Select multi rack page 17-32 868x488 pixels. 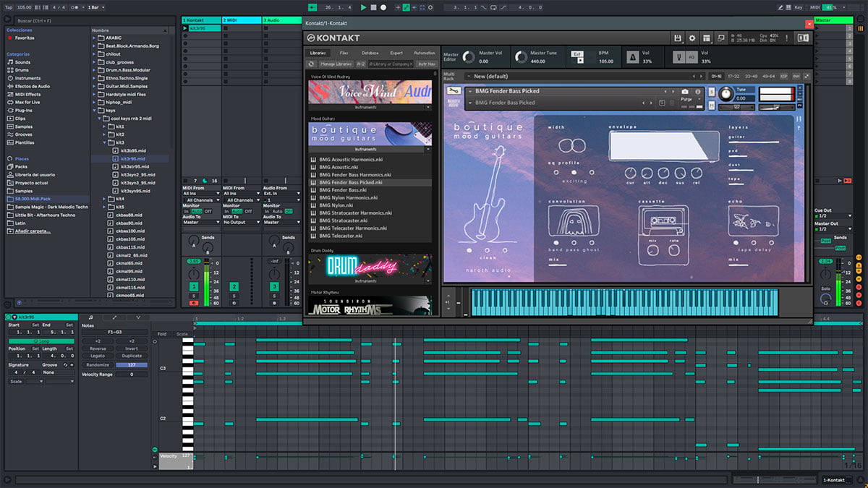coord(733,76)
